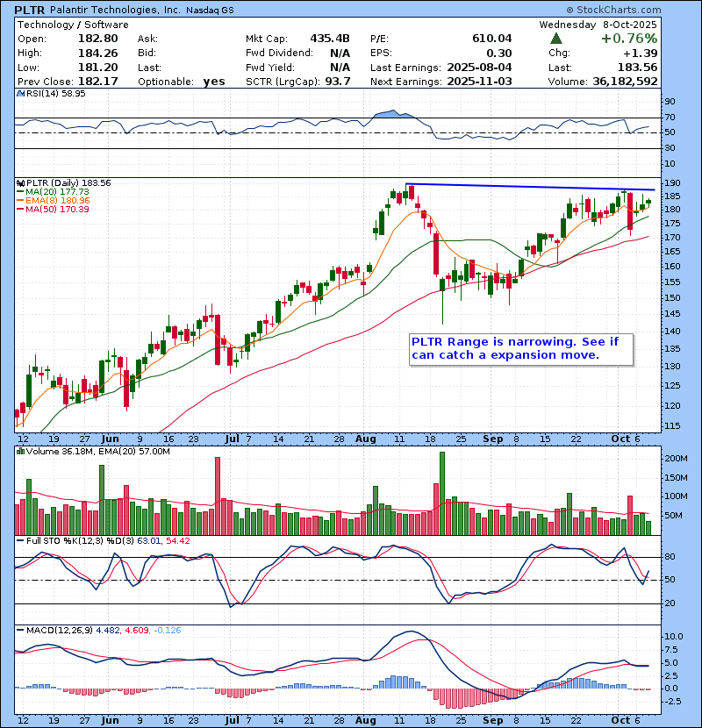Click the tallest red volume bar

pos(218,496)
